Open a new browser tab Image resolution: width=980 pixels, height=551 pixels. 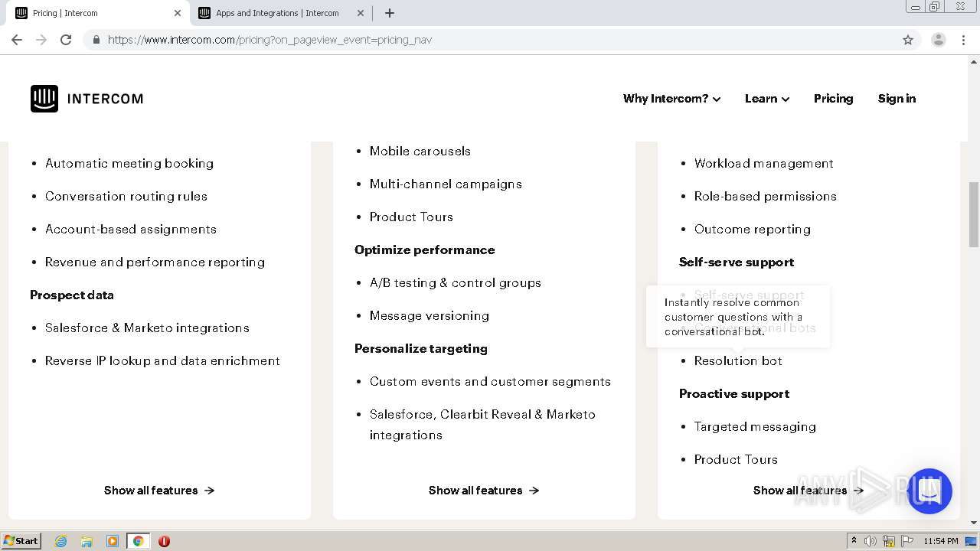click(389, 13)
